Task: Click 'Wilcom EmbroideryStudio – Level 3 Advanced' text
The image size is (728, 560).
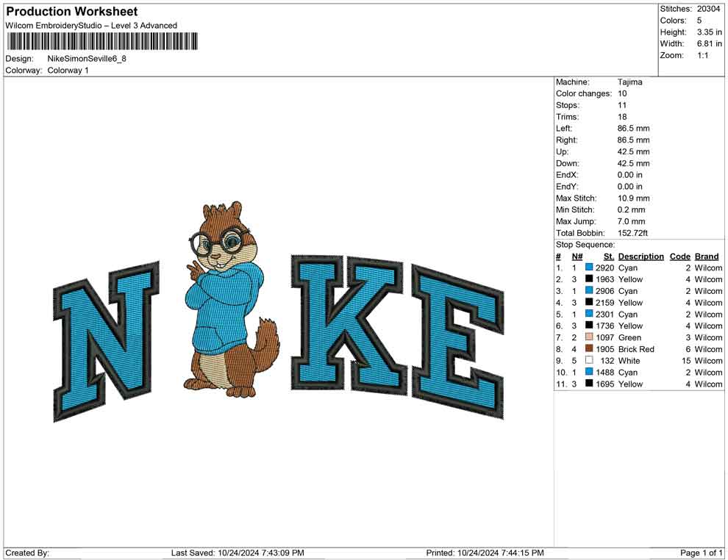Action: point(91,26)
